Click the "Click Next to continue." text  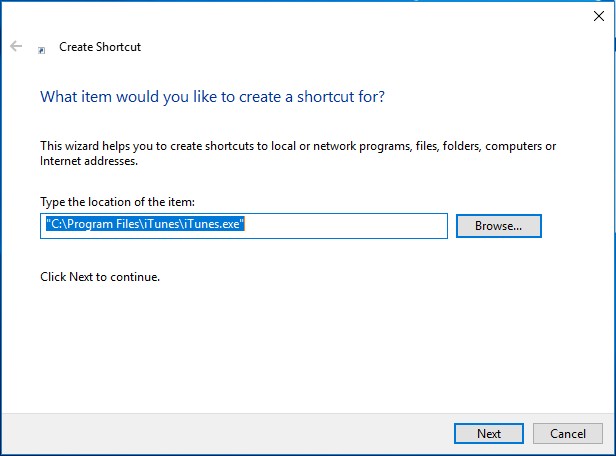(100, 276)
